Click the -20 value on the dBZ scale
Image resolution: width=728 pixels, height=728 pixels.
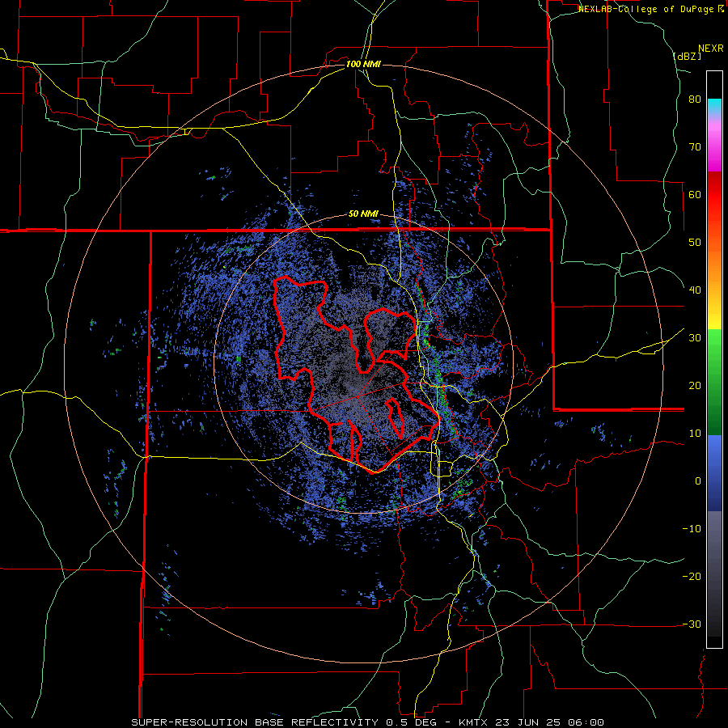point(692,576)
